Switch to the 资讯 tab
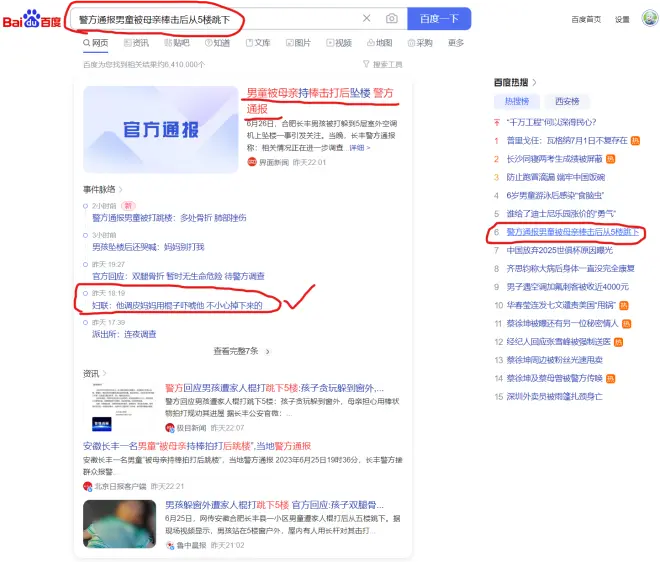 135,43
